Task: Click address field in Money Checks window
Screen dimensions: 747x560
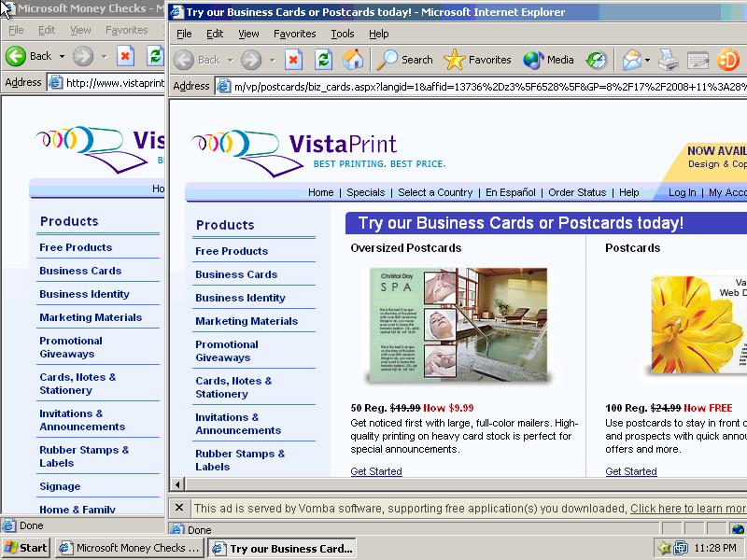Action: pyautogui.click(x=106, y=83)
